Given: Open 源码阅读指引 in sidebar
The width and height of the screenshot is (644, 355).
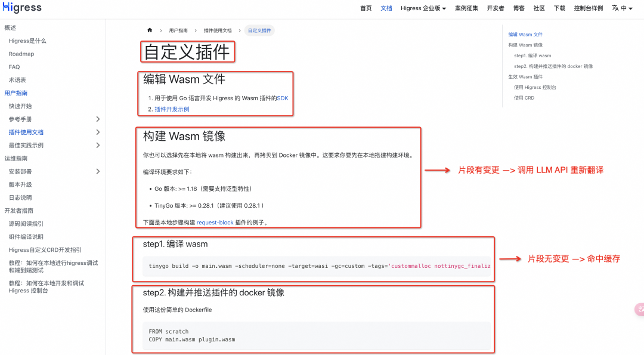Looking at the screenshot, I should click(26, 224).
